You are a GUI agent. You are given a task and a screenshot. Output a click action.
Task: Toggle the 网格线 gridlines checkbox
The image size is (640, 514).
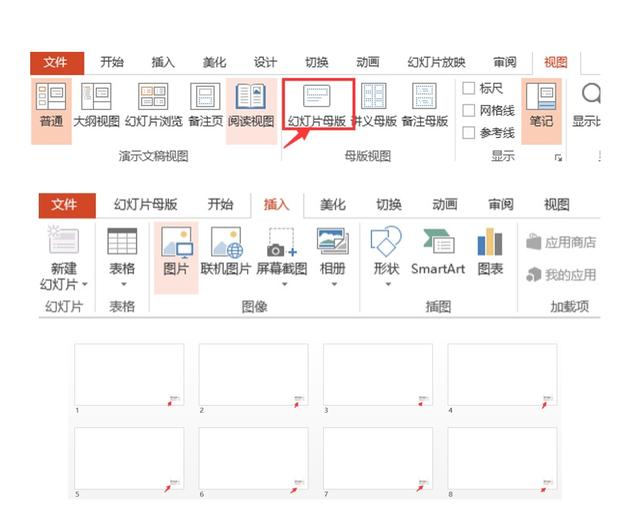469,110
